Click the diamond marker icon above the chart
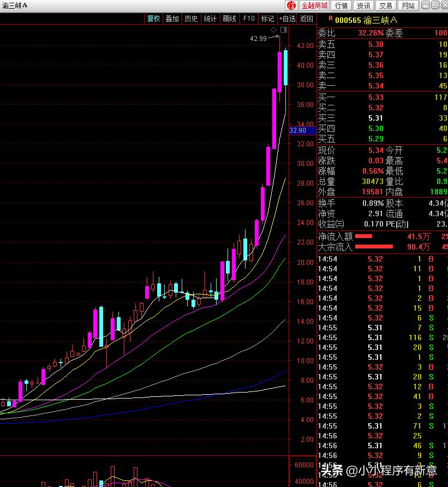The height and width of the screenshot is (487, 448). (x=273, y=29)
